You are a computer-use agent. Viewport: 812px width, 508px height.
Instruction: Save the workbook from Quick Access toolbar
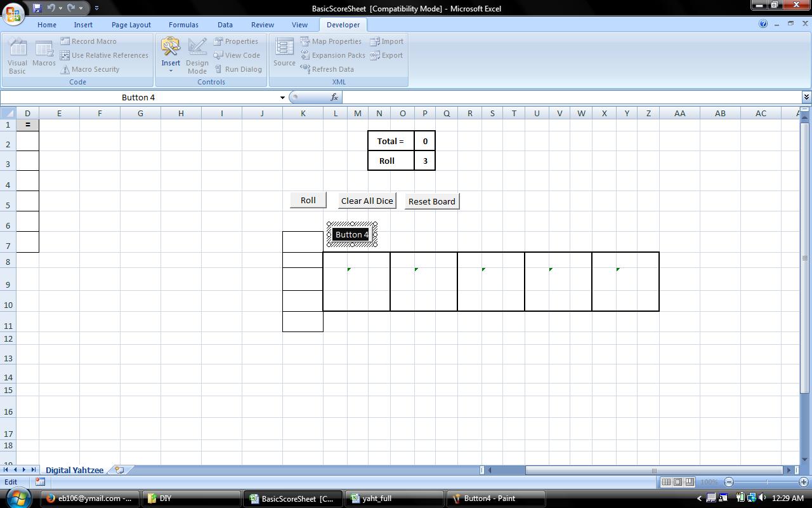pyautogui.click(x=37, y=8)
